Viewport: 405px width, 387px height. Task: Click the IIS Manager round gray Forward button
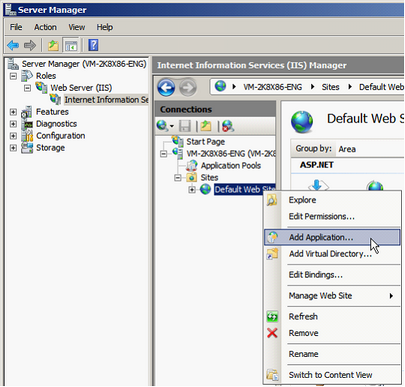[x=188, y=88]
